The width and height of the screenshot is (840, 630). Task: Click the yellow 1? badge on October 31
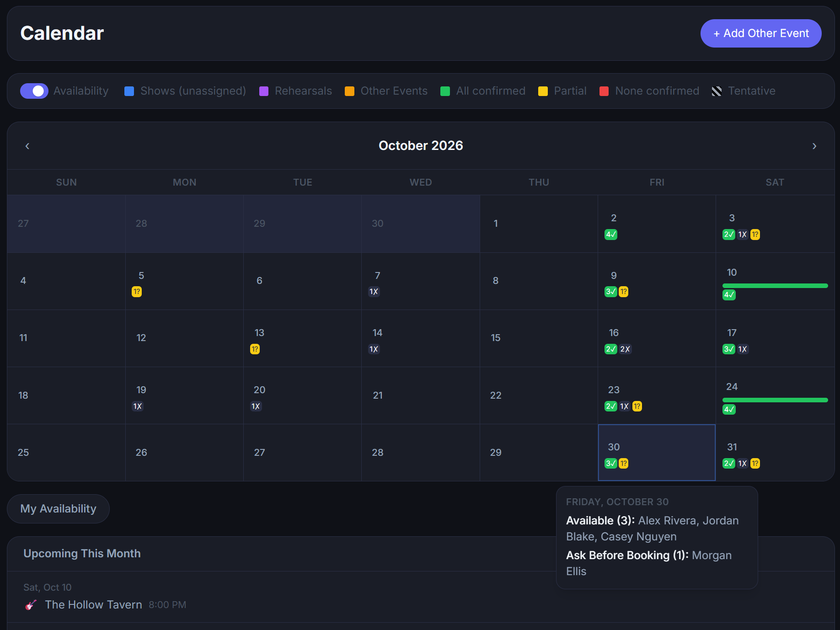click(755, 464)
